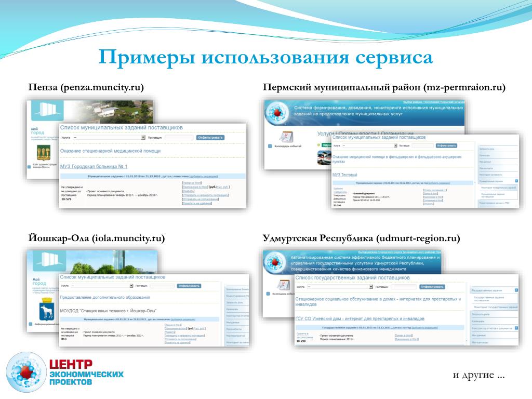Viewport: 532px width, 399px height.
Task: Click 'Оказание стационарной медицинской помощи' in Penza
Action: pyautogui.click(x=110, y=151)
